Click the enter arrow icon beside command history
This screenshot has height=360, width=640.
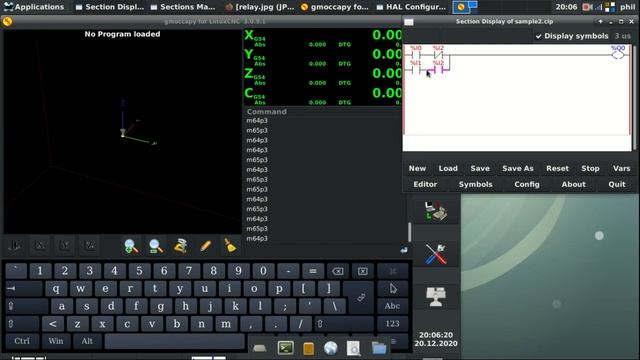coord(404,250)
